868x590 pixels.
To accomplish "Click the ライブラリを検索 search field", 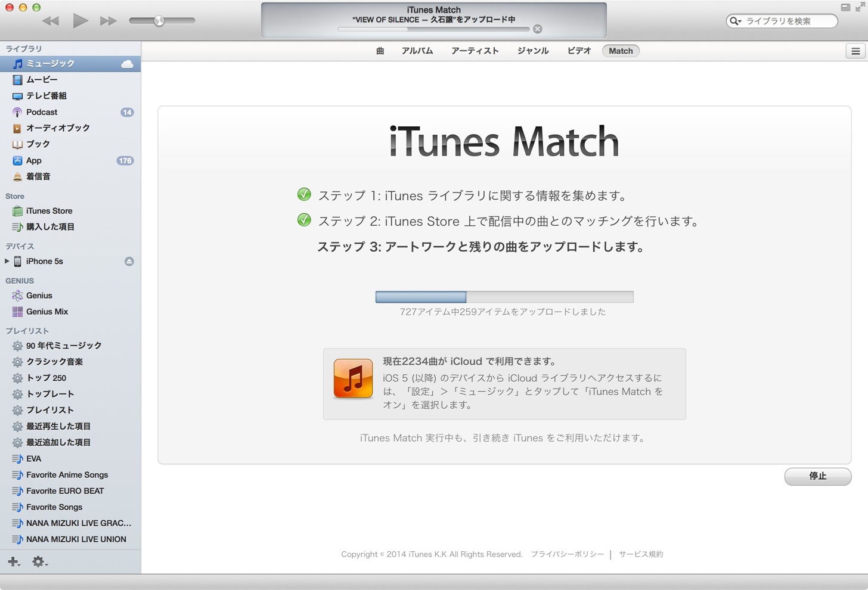I will point(782,21).
